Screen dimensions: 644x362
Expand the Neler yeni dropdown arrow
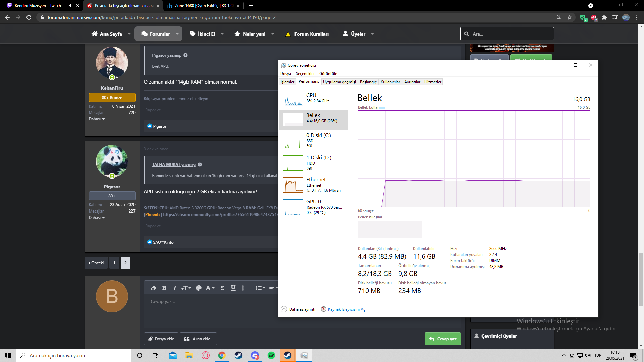[x=273, y=34]
